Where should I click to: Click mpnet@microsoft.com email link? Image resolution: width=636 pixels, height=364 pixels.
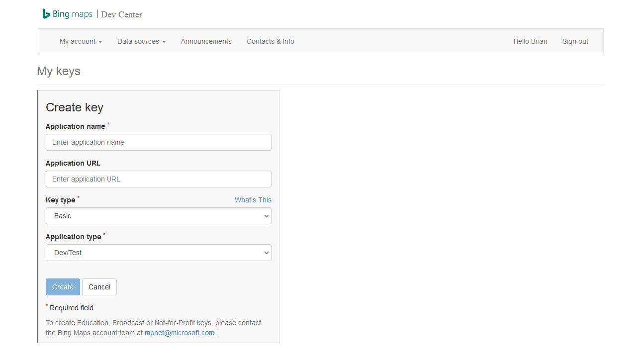pos(180,333)
